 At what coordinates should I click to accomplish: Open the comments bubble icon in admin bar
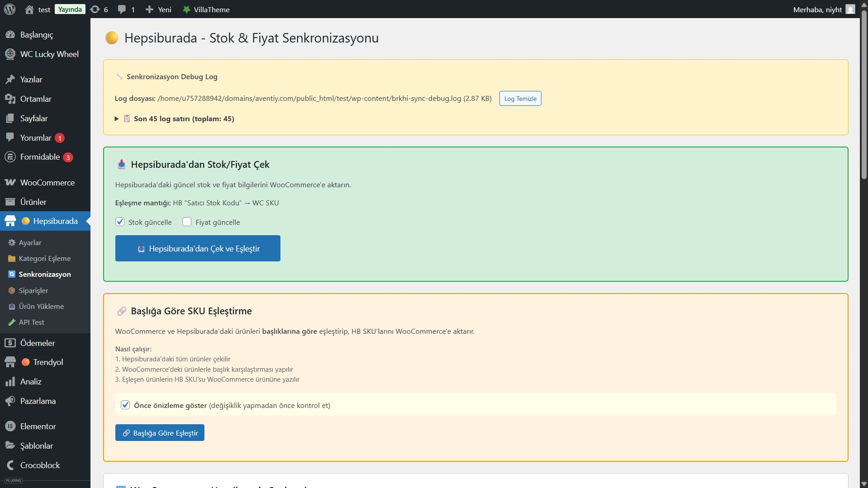(x=122, y=9)
